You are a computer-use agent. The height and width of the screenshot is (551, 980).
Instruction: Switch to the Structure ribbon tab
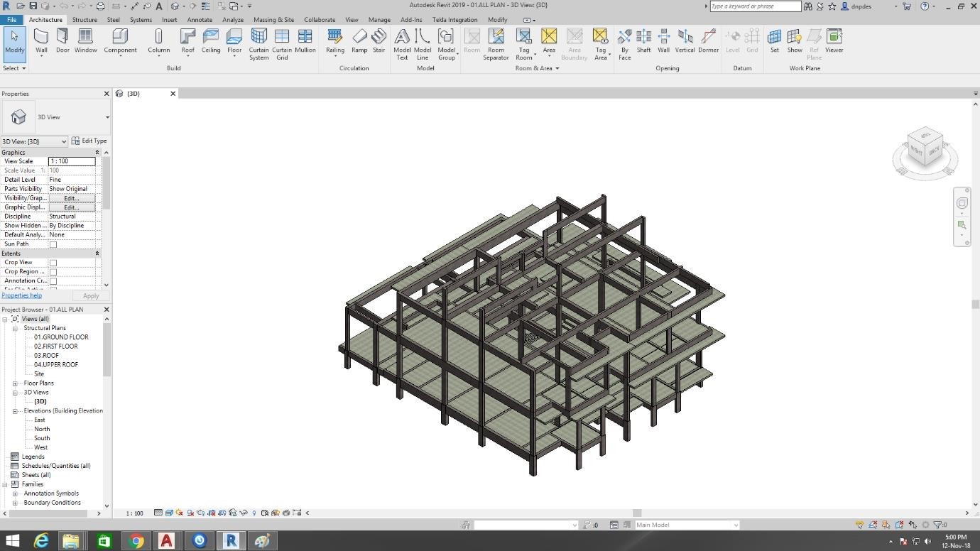(x=85, y=20)
